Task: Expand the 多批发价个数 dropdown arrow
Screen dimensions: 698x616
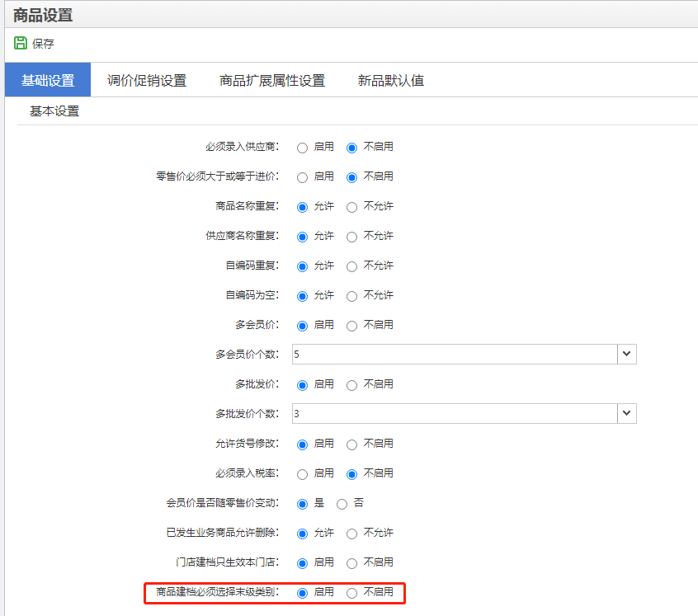Action: [x=627, y=414]
